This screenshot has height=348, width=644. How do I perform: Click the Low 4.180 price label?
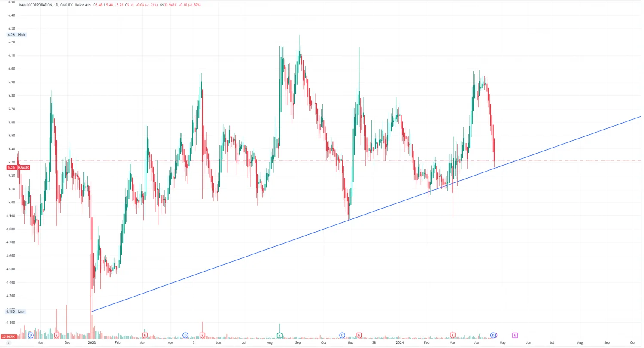[x=16, y=312]
